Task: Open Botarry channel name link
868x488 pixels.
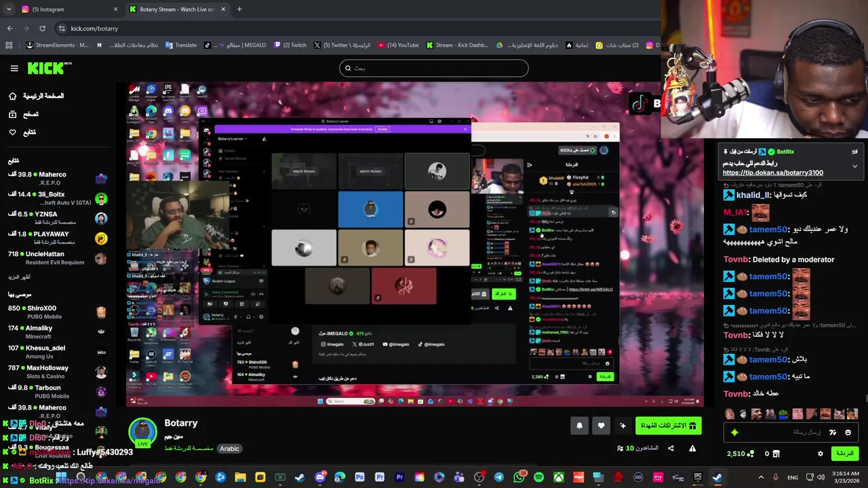Action: (181, 423)
